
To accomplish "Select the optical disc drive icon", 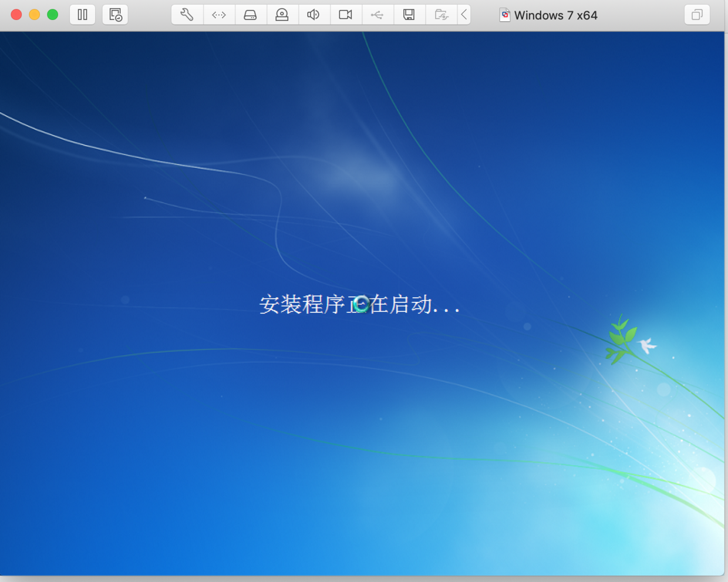I will 282,15.
